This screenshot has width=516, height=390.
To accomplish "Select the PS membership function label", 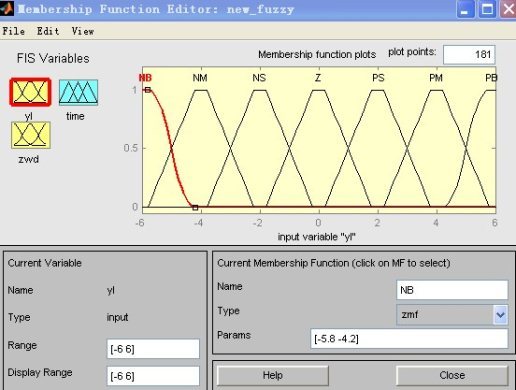I will (x=378, y=78).
